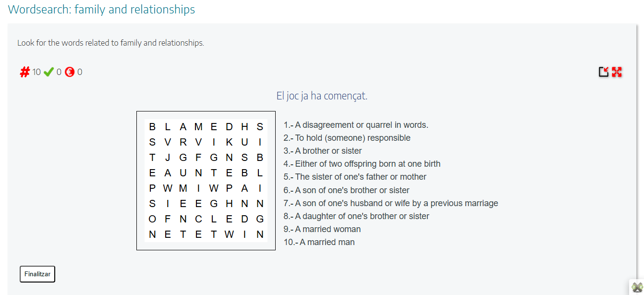Click the letter K in second row
This screenshot has height=295, width=644.
pyautogui.click(x=229, y=142)
